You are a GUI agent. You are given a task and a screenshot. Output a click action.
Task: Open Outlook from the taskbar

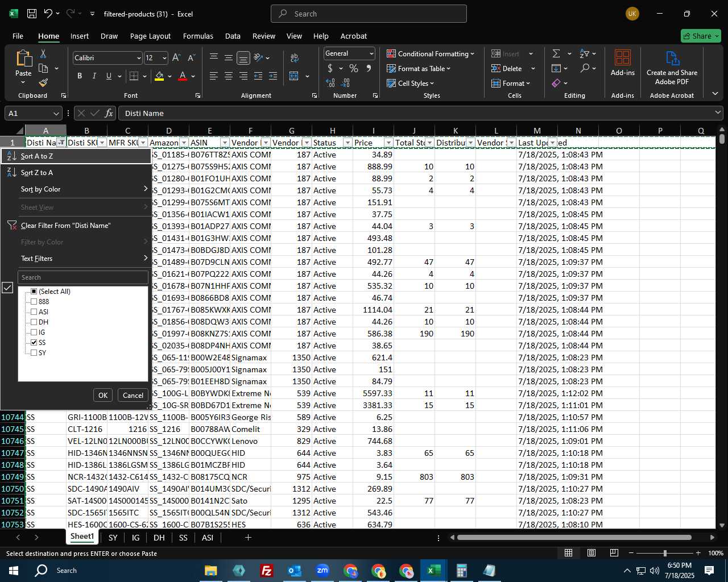295,570
